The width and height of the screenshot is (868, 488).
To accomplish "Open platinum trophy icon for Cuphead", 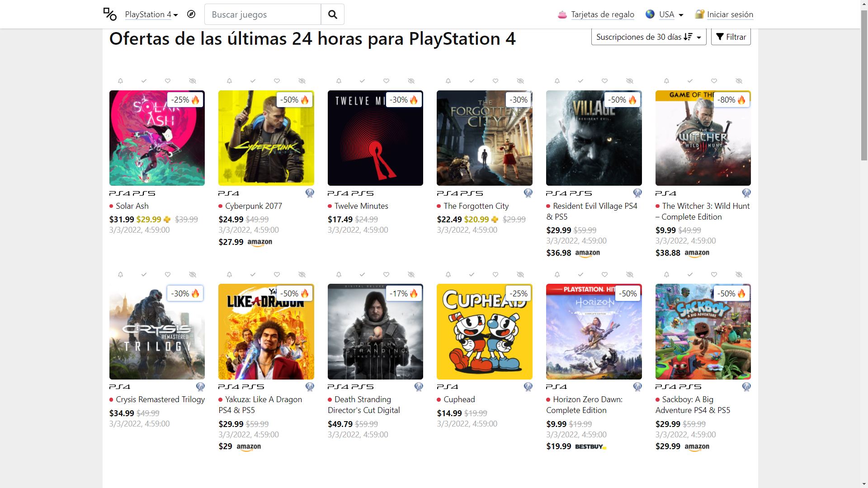I will pos(528,387).
